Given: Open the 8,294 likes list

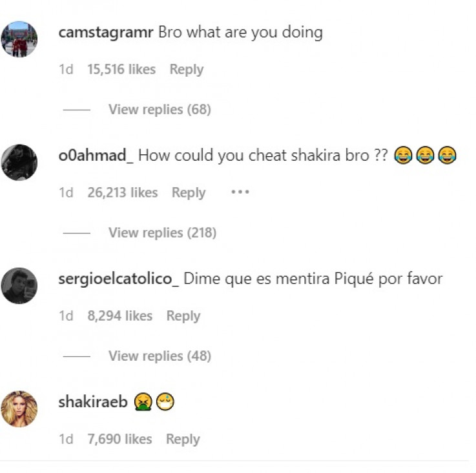Looking at the screenshot, I should point(120,316).
